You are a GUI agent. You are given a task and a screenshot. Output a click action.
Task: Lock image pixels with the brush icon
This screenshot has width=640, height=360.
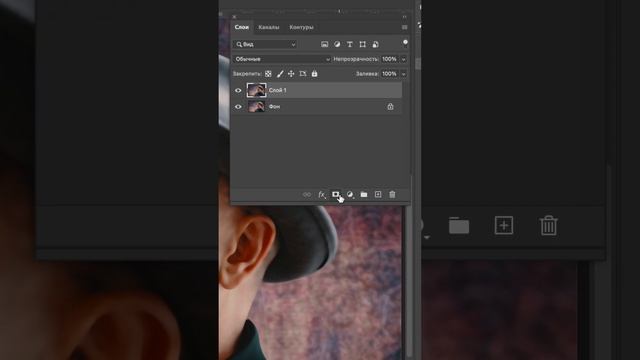pyautogui.click(x=280, y=74)
